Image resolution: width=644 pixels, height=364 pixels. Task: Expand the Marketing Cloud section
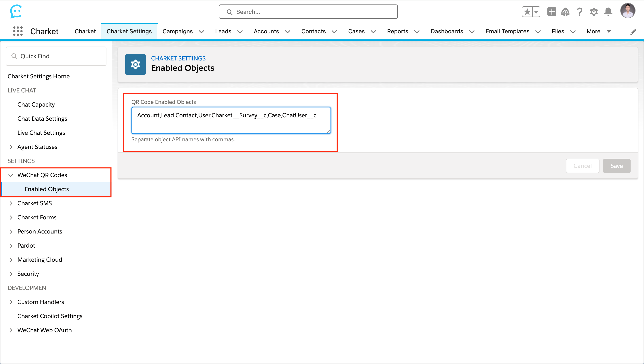(11, 260)
